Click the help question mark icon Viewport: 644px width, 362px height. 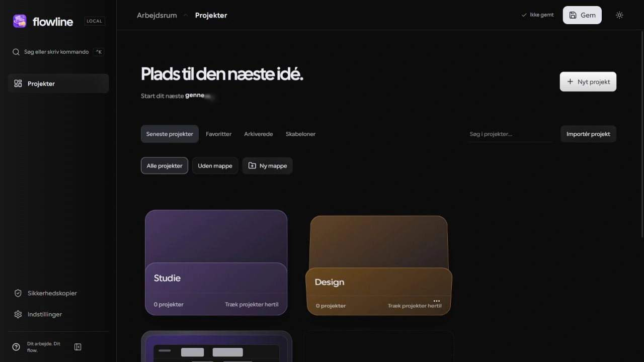tap(16, 347)
